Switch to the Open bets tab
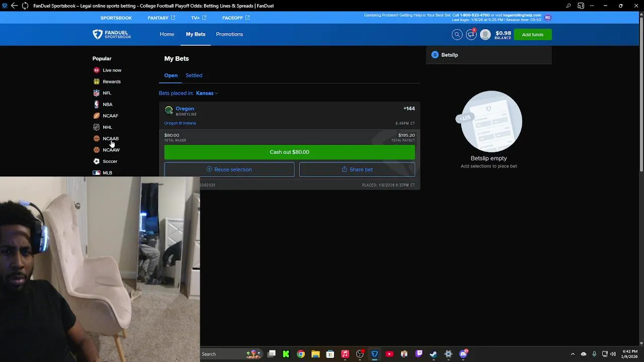 click(x=171, y=75)
